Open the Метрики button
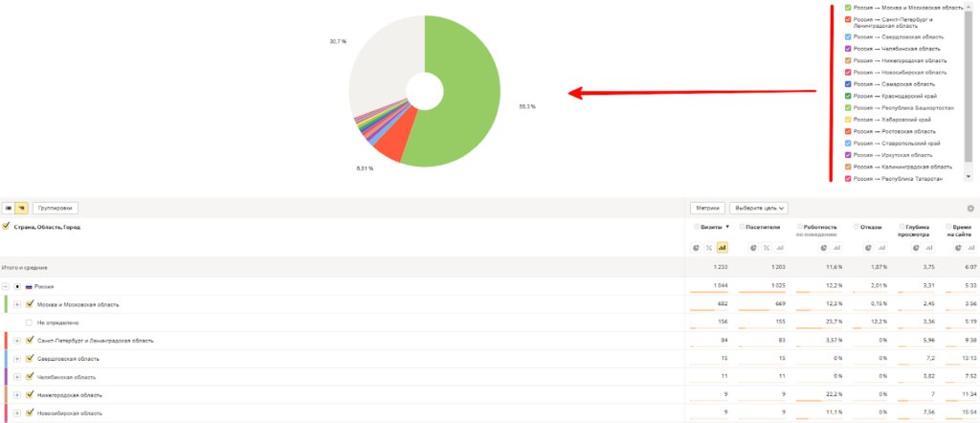980x423 pixels. [706, 208]
